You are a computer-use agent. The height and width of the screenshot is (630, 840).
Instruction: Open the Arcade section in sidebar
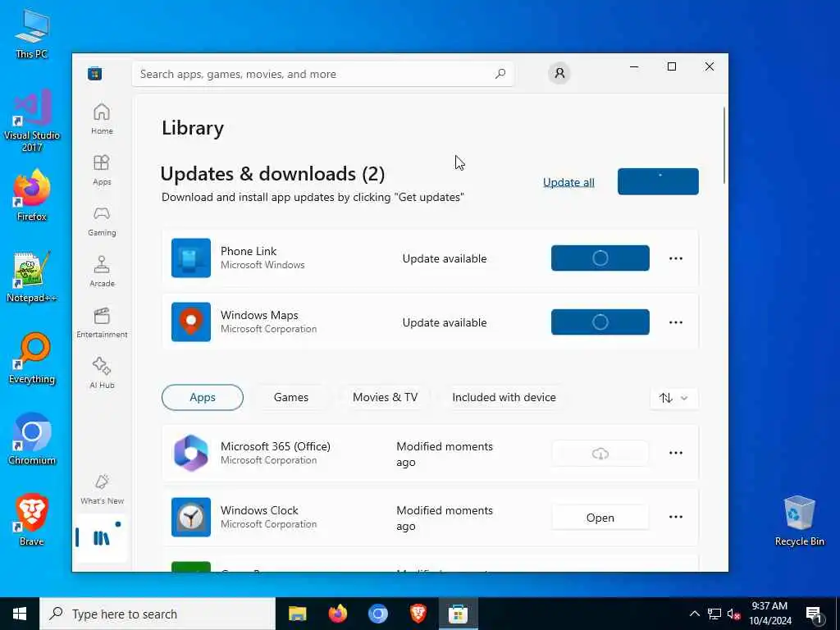click(102, 272)
